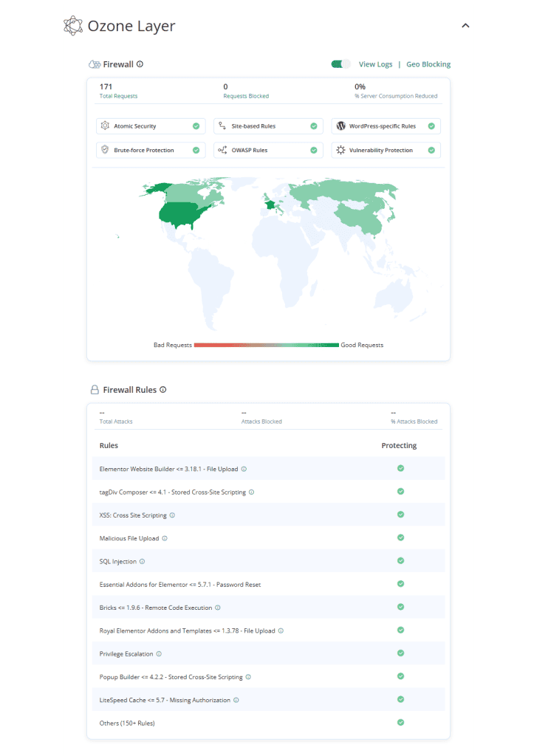Image resolution: width=534 pixels, height=756 pixels.
Task: Click the Vulnerability Protection bug icon
Action: (340, 150)
